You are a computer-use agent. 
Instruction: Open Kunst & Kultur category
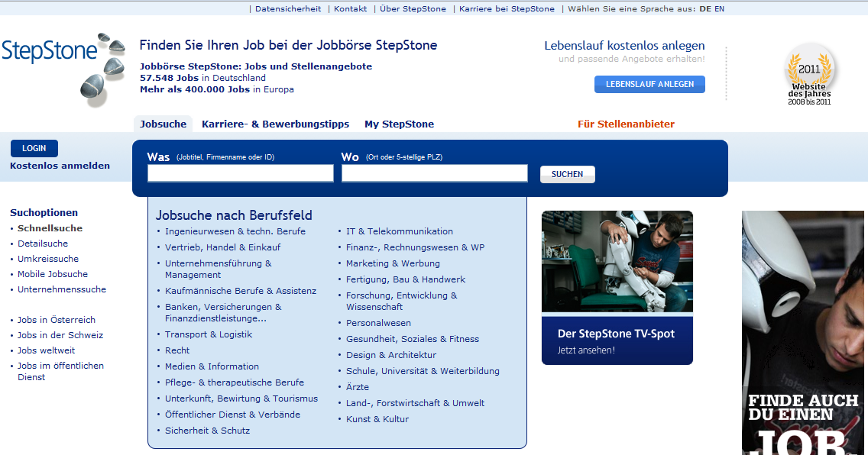pos(377,419)
